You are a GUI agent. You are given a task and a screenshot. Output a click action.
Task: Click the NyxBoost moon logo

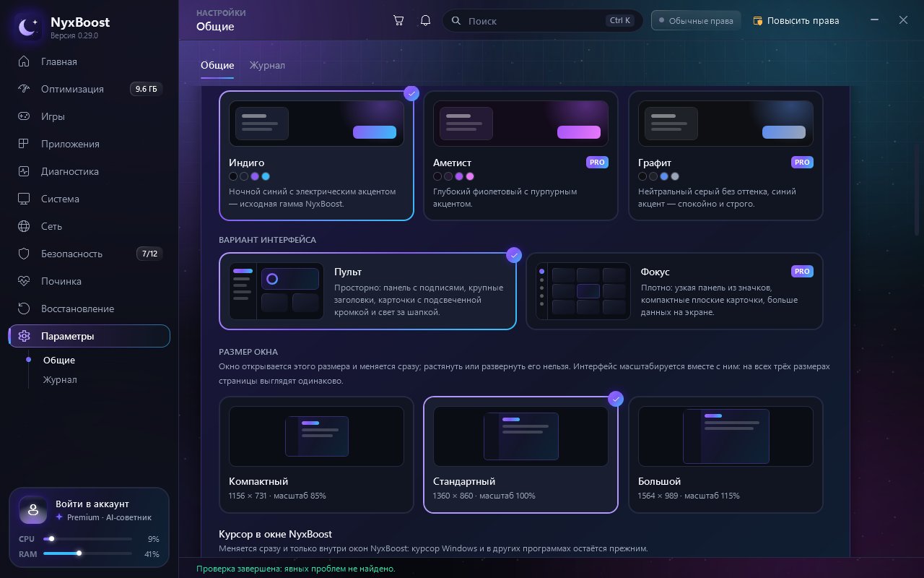(28, 27)
